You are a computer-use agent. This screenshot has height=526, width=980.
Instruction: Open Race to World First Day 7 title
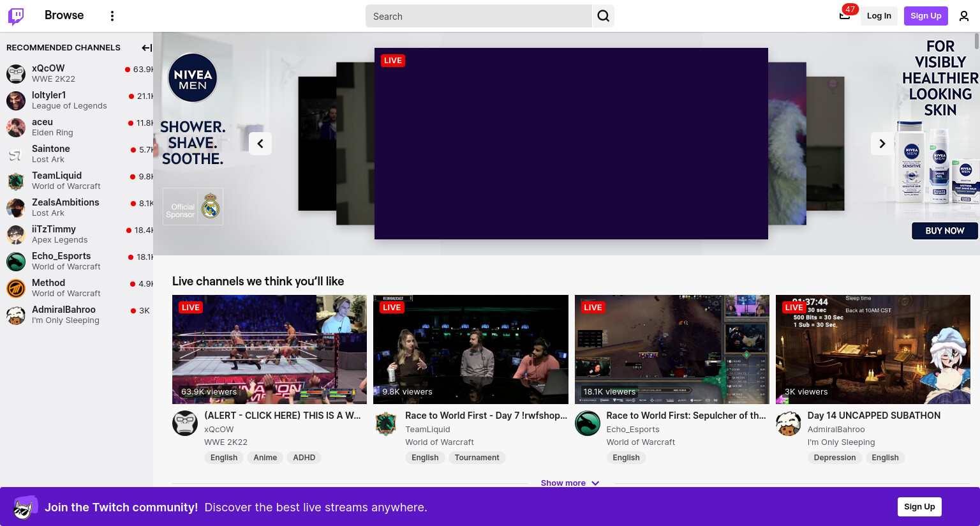tap(486, 416)
